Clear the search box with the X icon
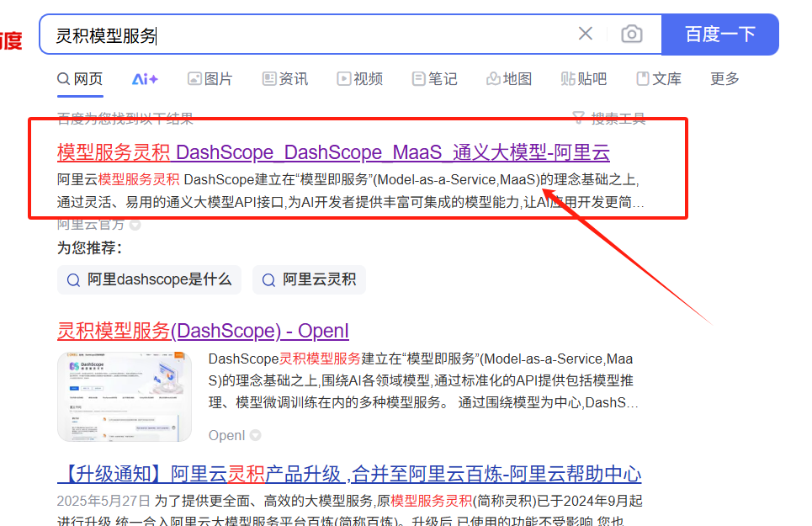 (x=585, y=34)
